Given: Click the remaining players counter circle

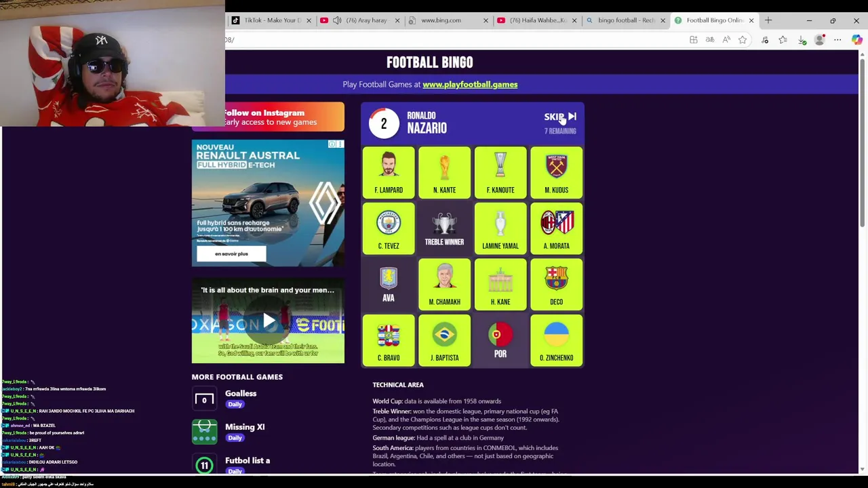Looking at the screenshot, I should coord(384,123).
